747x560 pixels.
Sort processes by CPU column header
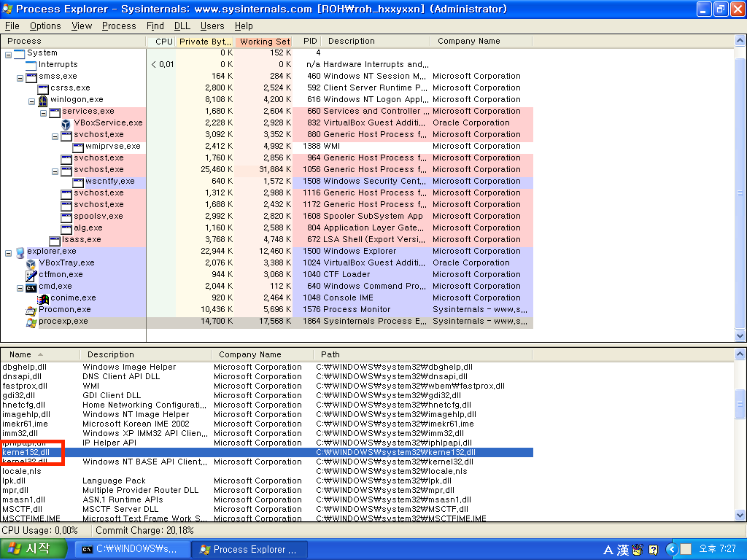click(x=161, y=42)
